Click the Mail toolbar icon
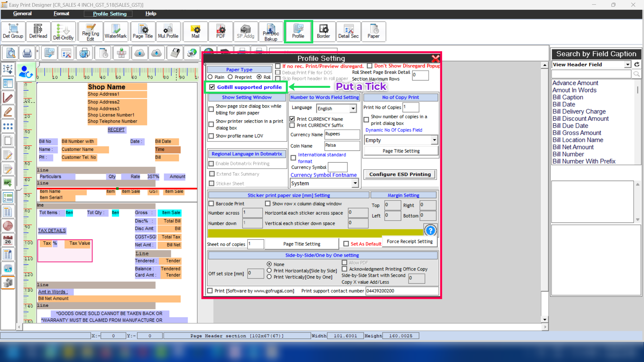The image size is (644, 362). point(195,32)
